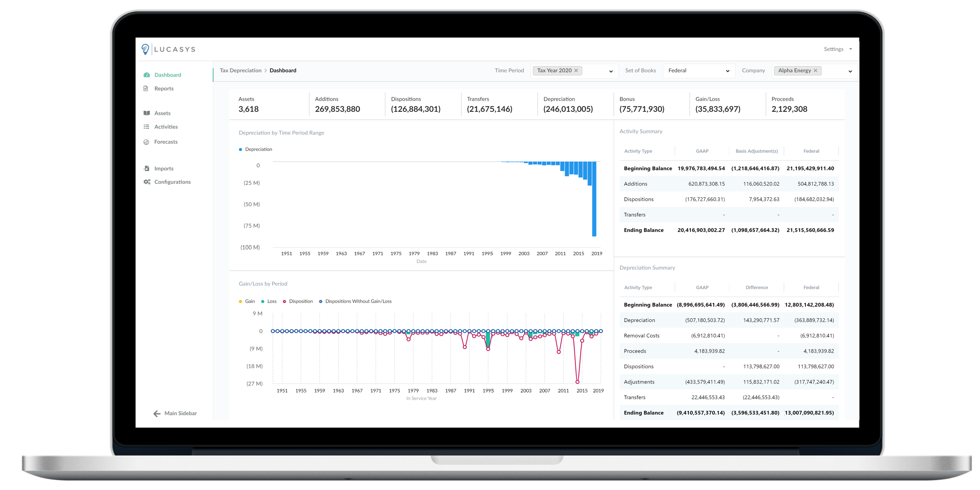This screenshot has height=490, width=980.
Task: Click the Assets book icon
Action: [x=147, y=113]
